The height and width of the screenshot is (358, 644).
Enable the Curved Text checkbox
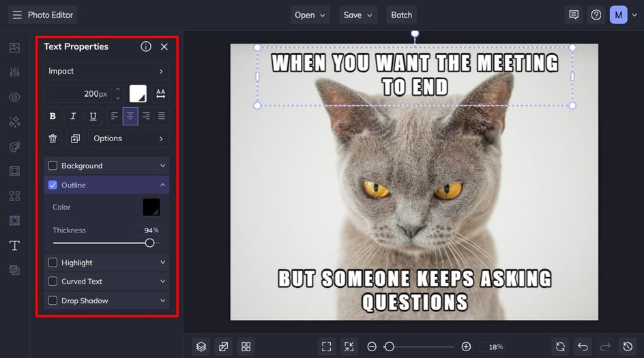[53, 281]
